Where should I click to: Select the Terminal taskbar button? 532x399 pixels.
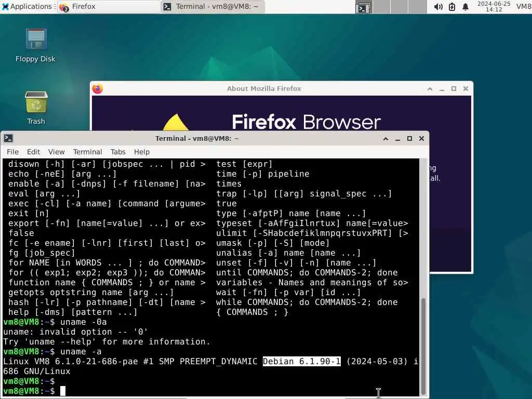pos(212,6)
